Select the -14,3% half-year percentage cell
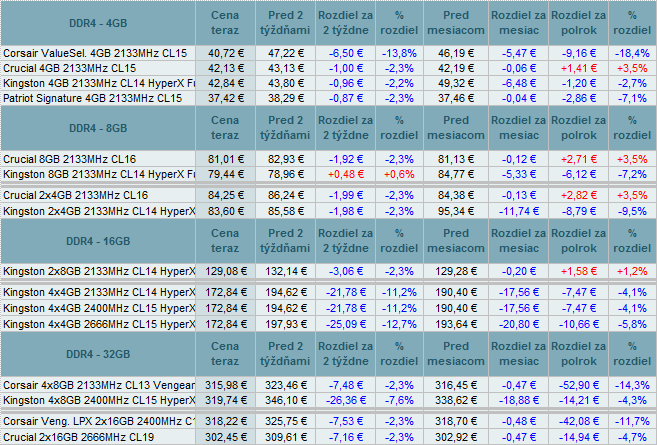 click(x=632, y=385)
